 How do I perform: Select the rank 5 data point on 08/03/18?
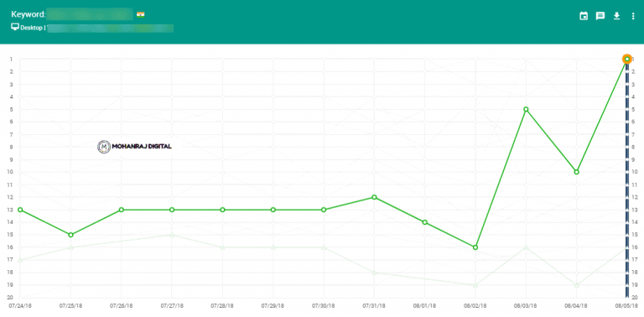point(526,109)
